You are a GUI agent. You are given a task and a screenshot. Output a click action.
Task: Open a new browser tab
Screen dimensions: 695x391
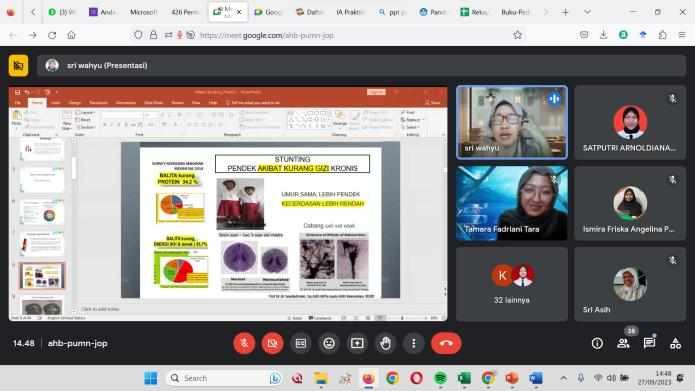point(565,12)
